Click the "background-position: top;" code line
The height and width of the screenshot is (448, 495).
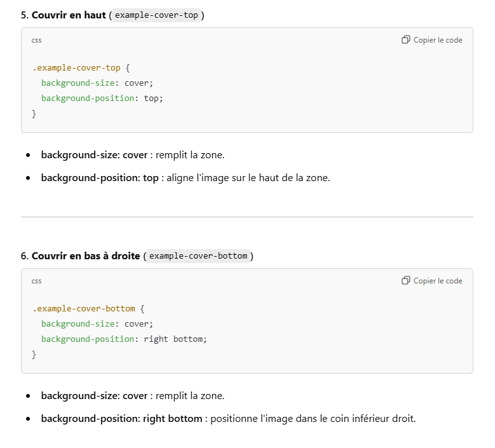[102, 98]
